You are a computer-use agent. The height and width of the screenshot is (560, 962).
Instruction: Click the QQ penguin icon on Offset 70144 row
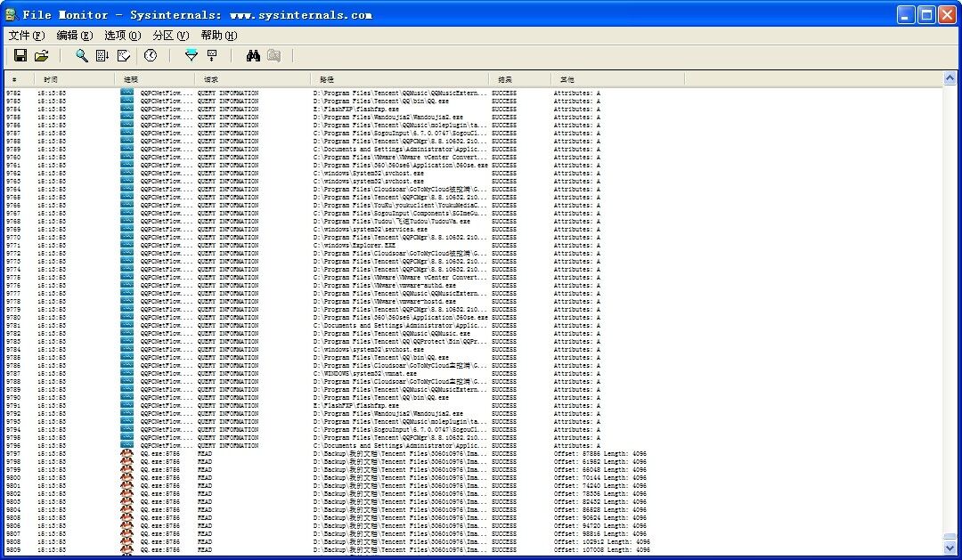127,478
